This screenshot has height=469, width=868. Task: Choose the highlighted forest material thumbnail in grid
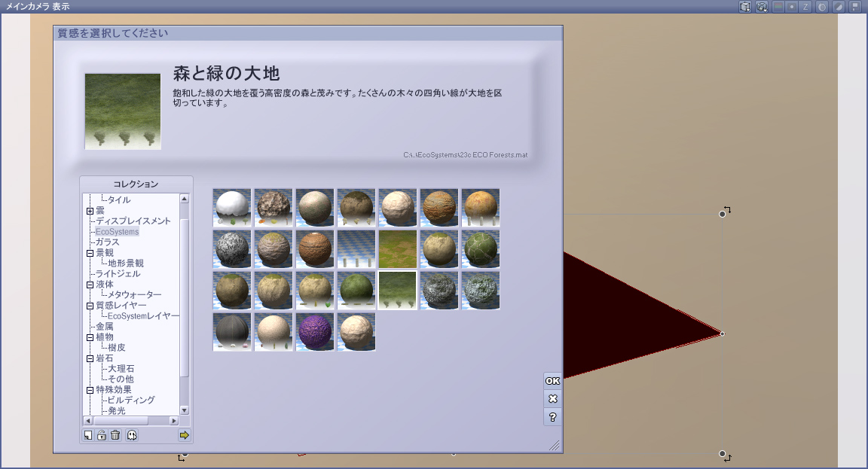(398, 291)
